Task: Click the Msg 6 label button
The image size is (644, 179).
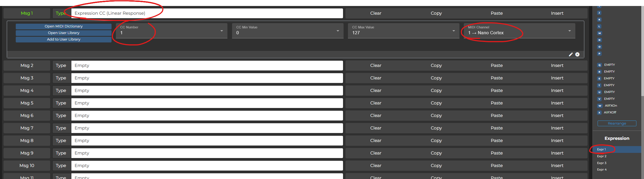Action: pyautogui.click(x=27, y=116)
